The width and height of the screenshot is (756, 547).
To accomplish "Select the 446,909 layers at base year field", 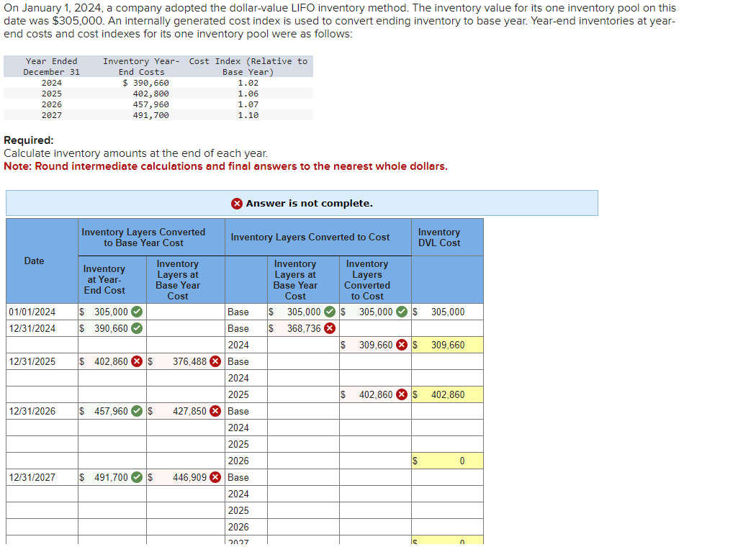I will 186,477.
